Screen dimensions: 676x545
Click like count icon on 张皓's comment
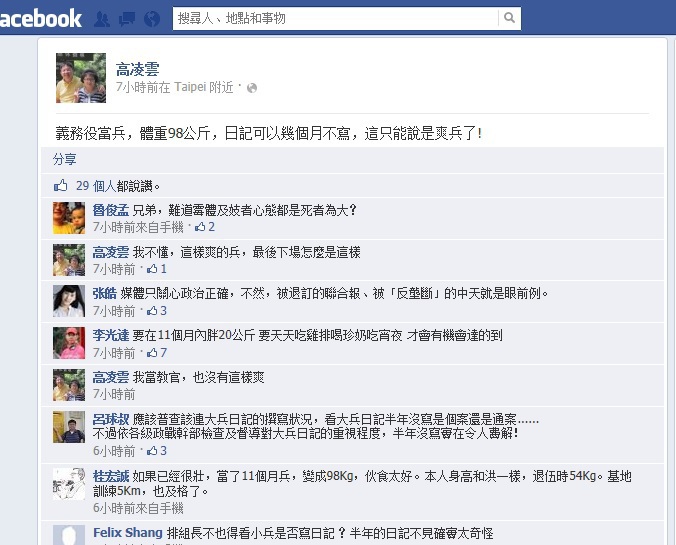pyautogui.click(x=152, y=311)
